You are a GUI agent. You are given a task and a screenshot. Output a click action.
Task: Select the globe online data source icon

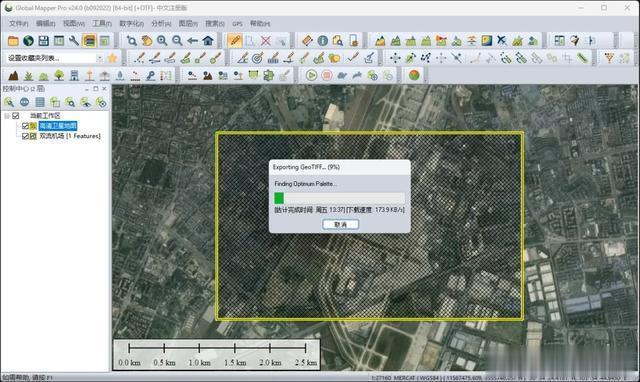28,40
